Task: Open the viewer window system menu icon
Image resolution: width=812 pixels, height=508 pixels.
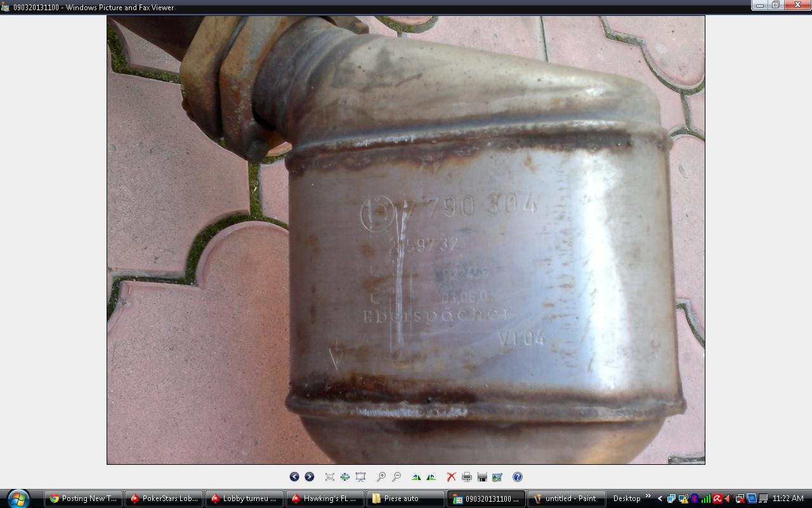Action: [6, 8]
